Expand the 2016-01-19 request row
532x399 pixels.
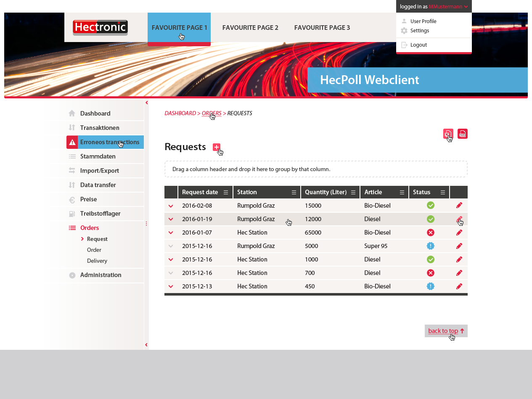click(x=171, y=219)
